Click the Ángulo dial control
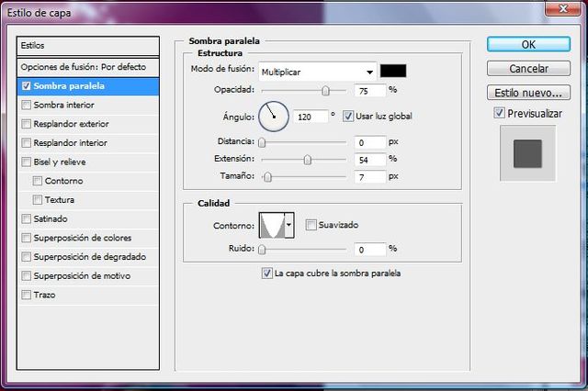588x391 pixels. pyautogui.click(x=274, y=117)
